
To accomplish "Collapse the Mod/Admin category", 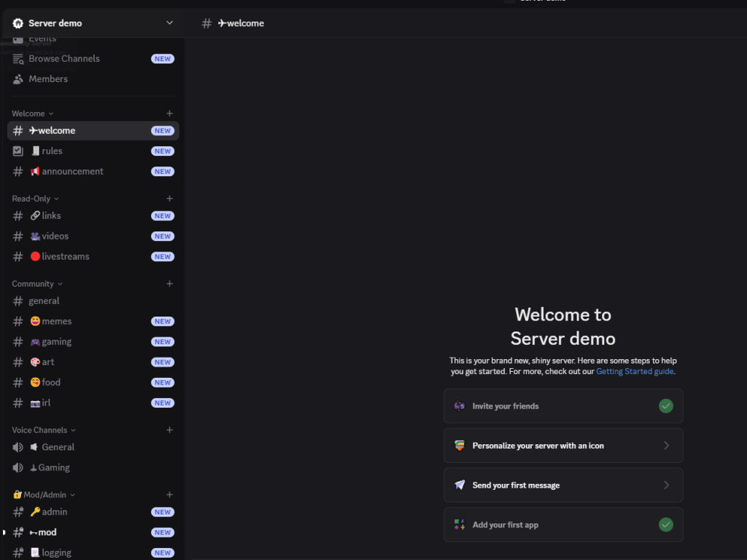I will [44, 495].
